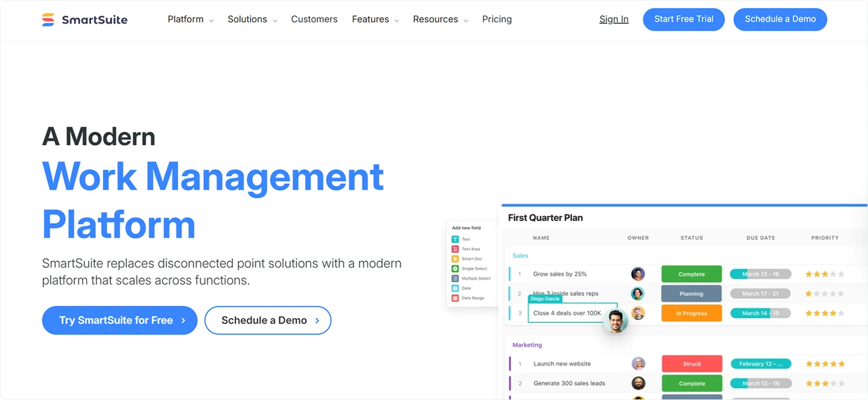Click the In Progress status badge
This screenshot has height=400, width=868.
[x=692, y=313]
